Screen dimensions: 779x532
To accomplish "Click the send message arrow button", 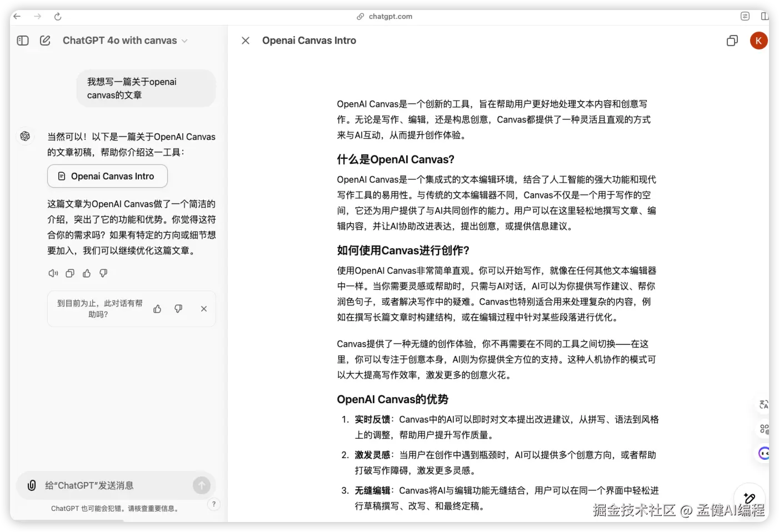I will click(202, 485).
